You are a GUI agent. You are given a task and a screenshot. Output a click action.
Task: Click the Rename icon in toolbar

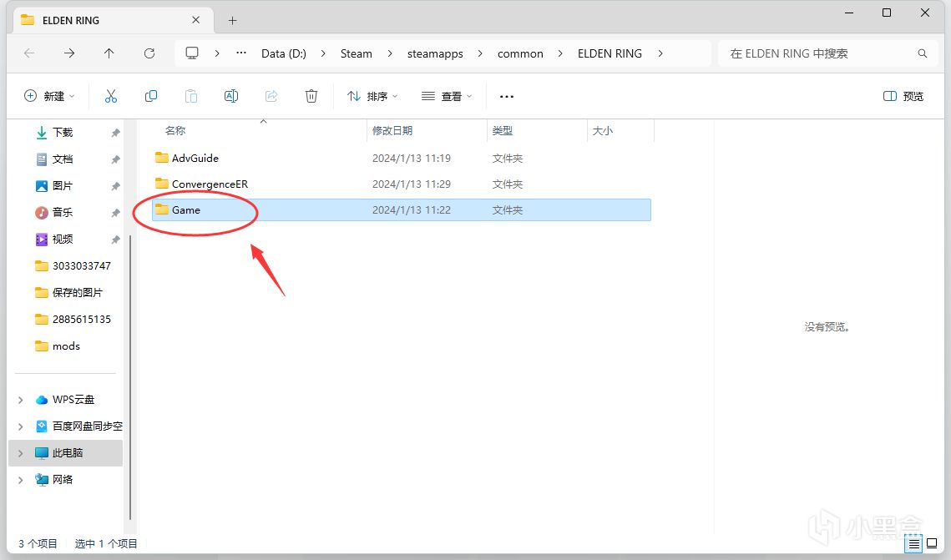231,96
